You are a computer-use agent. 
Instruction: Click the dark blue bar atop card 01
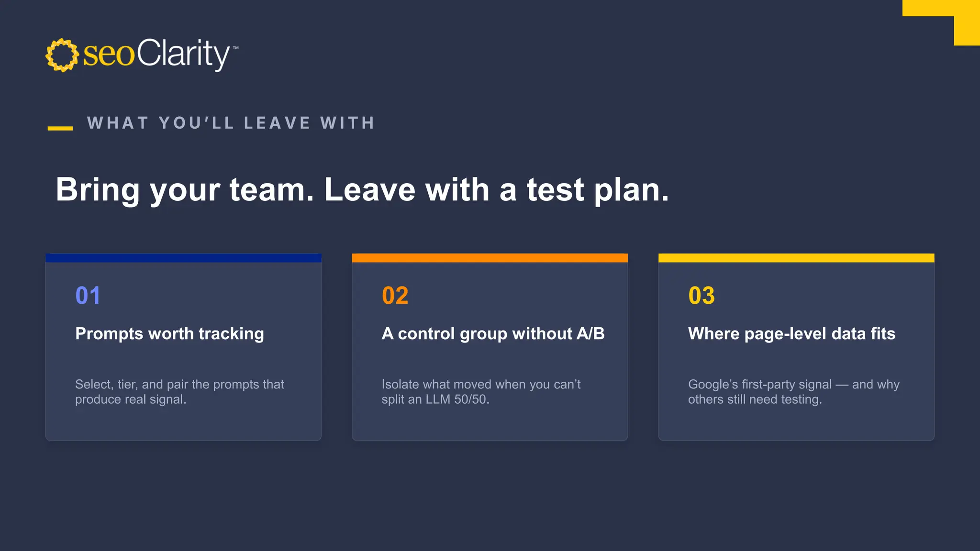(183, 258)
